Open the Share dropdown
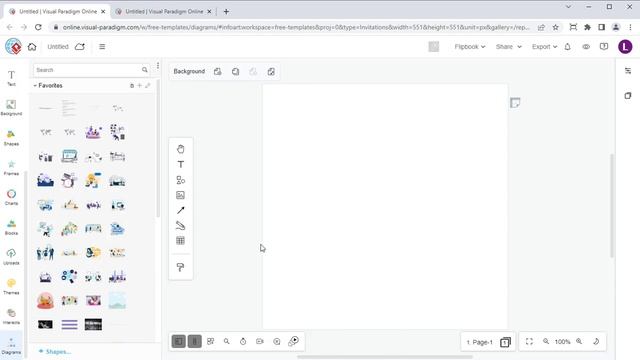Screen dimensions: 640x360 click(x=509, y=47)
